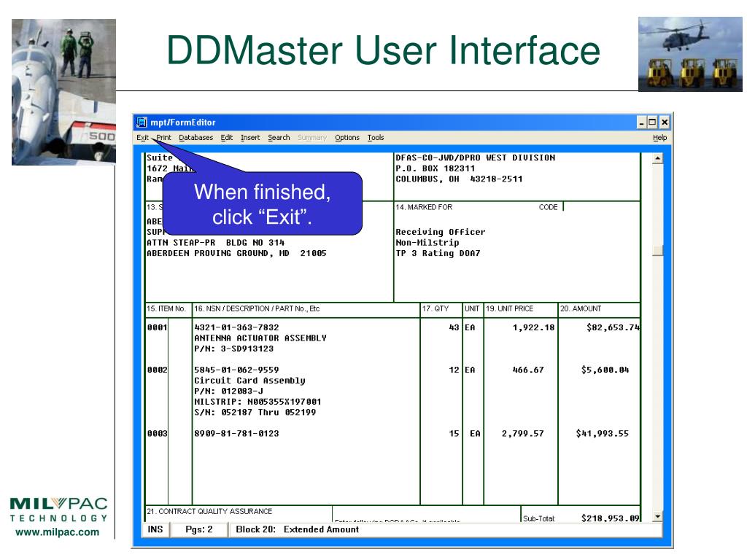Click MILSTRIP: N005355X197001 line
This screenshot has height=560, width=747.
tap(258, 402)
